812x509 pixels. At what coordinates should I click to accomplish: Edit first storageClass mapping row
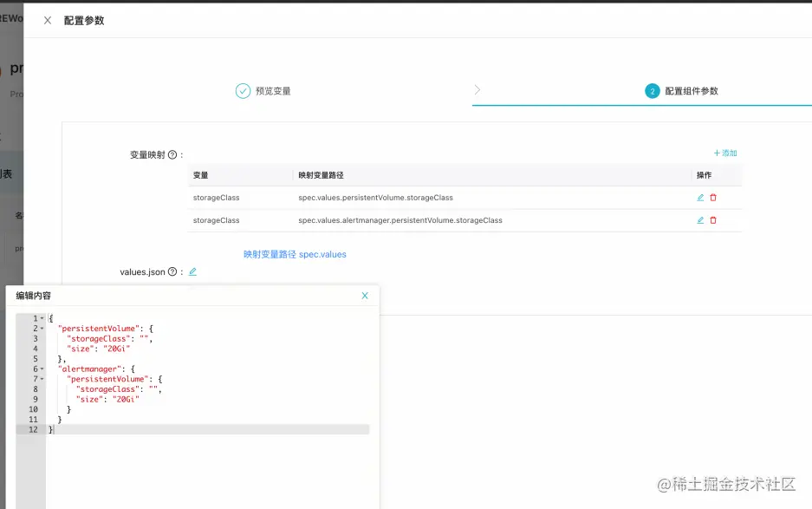tap(700, 198)
